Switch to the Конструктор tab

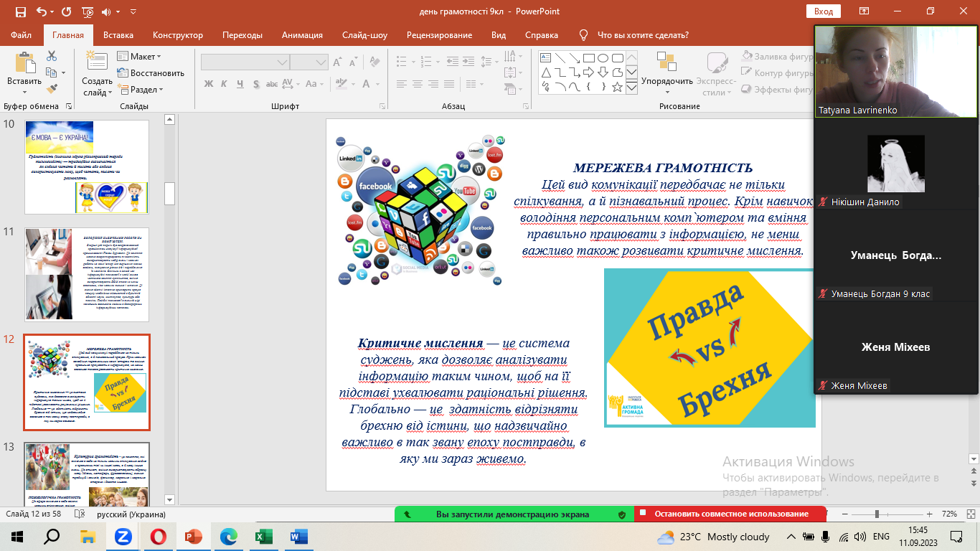(x=178, y=35)
